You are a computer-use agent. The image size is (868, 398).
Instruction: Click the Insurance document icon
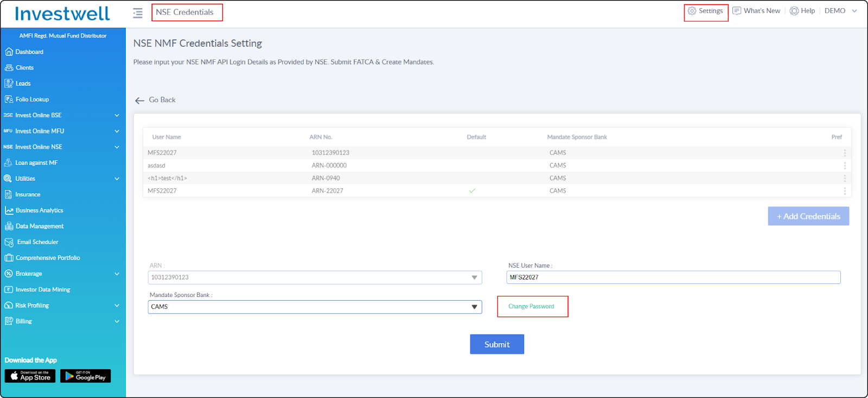pos(8,194)
